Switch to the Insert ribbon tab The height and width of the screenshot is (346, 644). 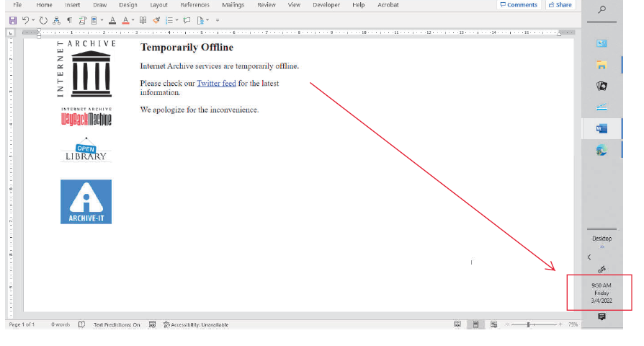pos(72,5)
